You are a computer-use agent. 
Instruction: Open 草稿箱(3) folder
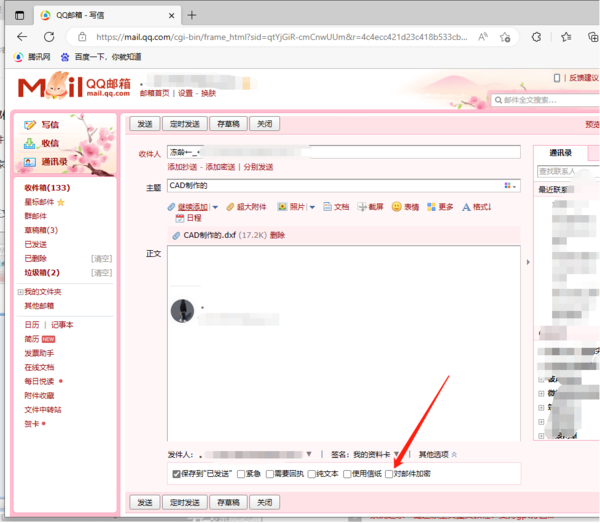coord(41,230)
